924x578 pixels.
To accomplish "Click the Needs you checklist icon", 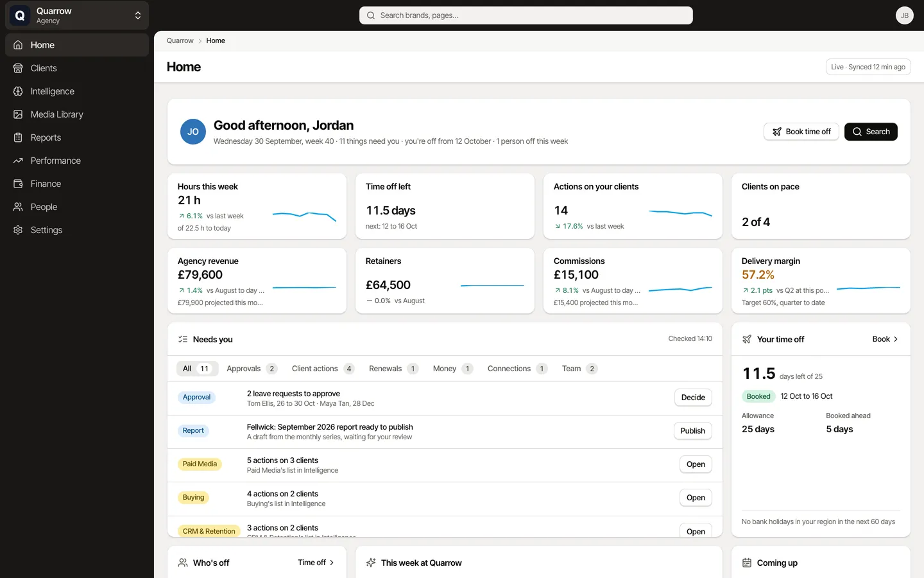I will pyautogui.click(x=183, y=339).
